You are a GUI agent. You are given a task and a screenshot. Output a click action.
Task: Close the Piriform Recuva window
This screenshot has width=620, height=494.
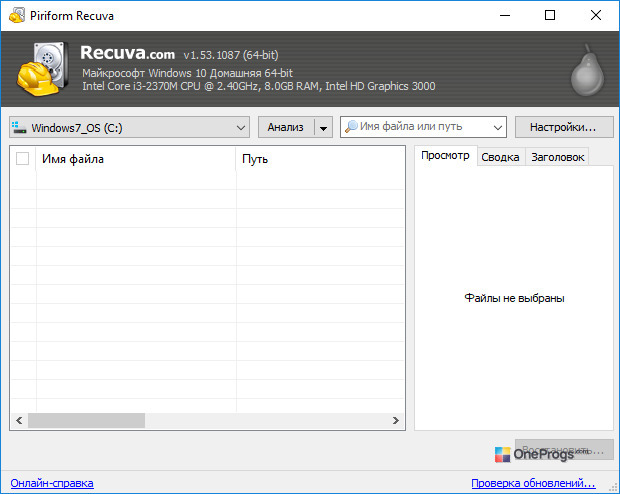tap(595, 15)
